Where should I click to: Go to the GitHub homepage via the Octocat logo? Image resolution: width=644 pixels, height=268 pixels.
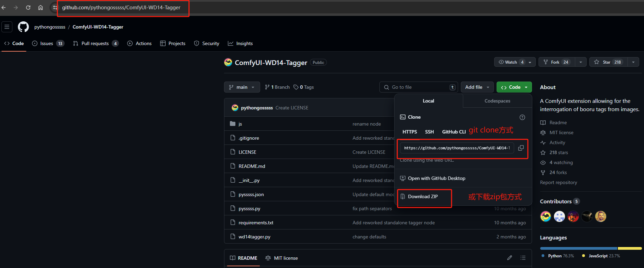(x=23, y=27)
